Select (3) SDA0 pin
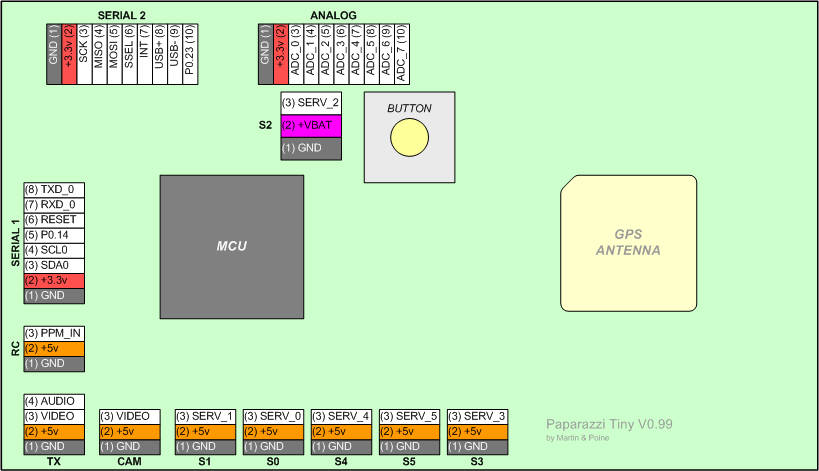Screen dimensions: 819x471 (x=54, y=265)
